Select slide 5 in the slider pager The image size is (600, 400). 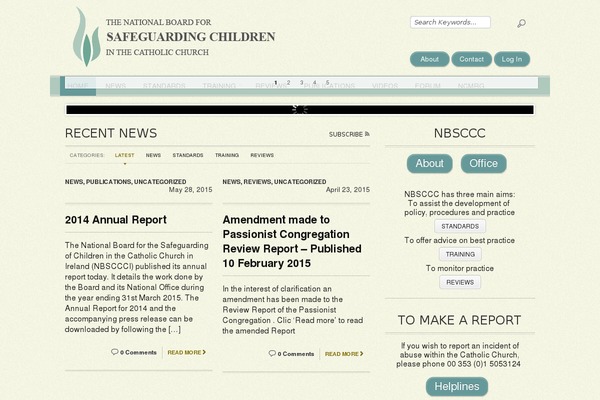point(327,83)
